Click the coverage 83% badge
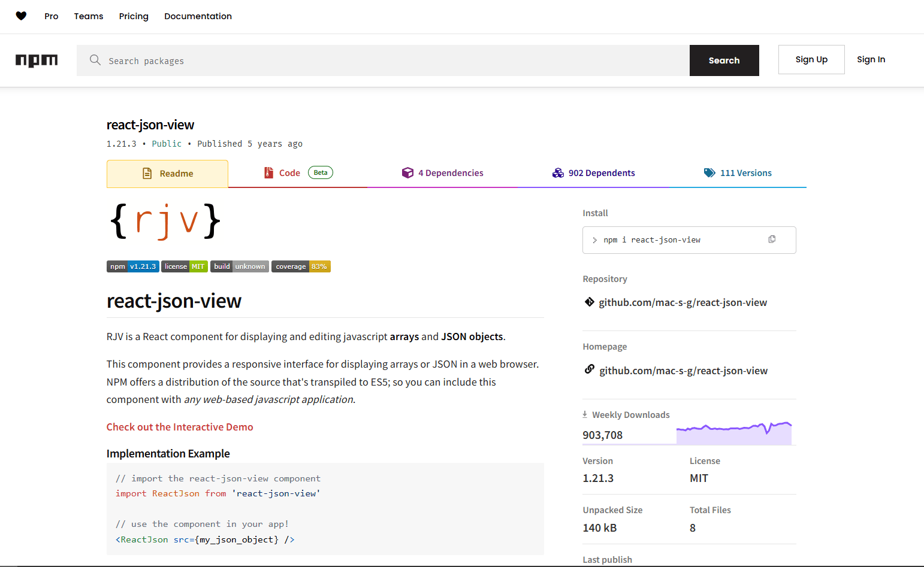 [301, 266]
